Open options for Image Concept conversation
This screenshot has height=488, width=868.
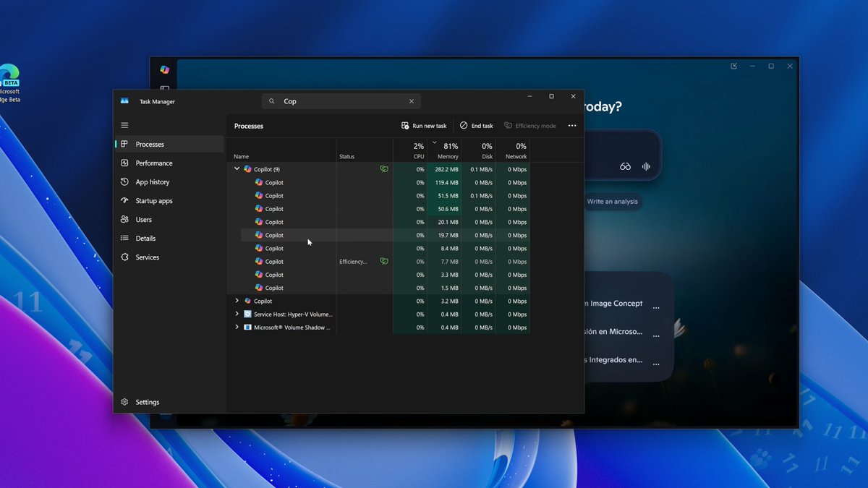click(656, 308)
